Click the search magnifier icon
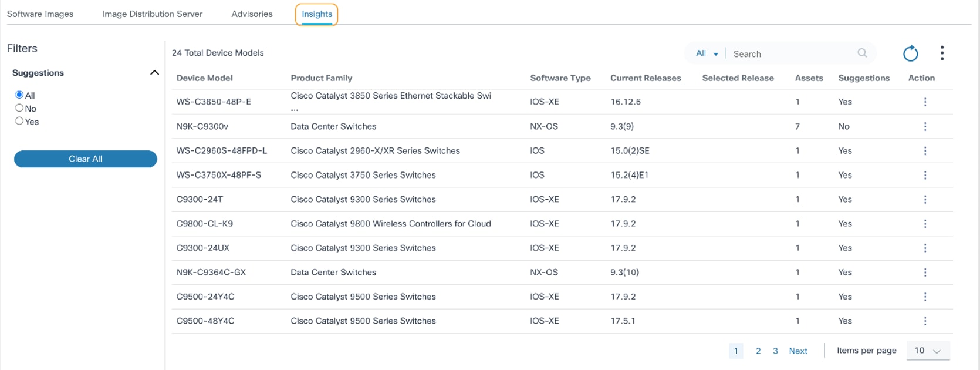 point(862,53)
